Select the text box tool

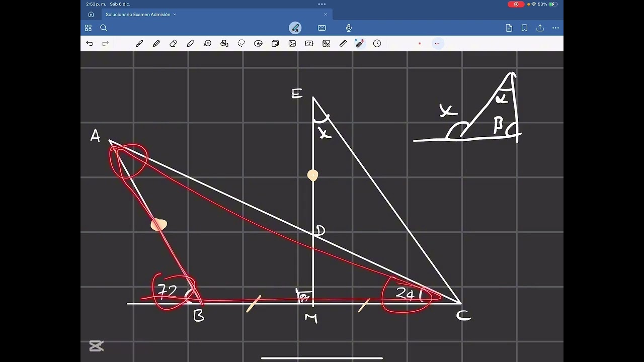click(309, 44)
